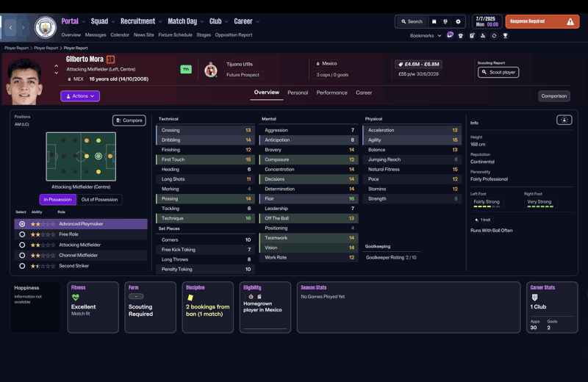588x382 pixels.
Task: Open the Messages submenu item
Action: [x=96, y=35]
